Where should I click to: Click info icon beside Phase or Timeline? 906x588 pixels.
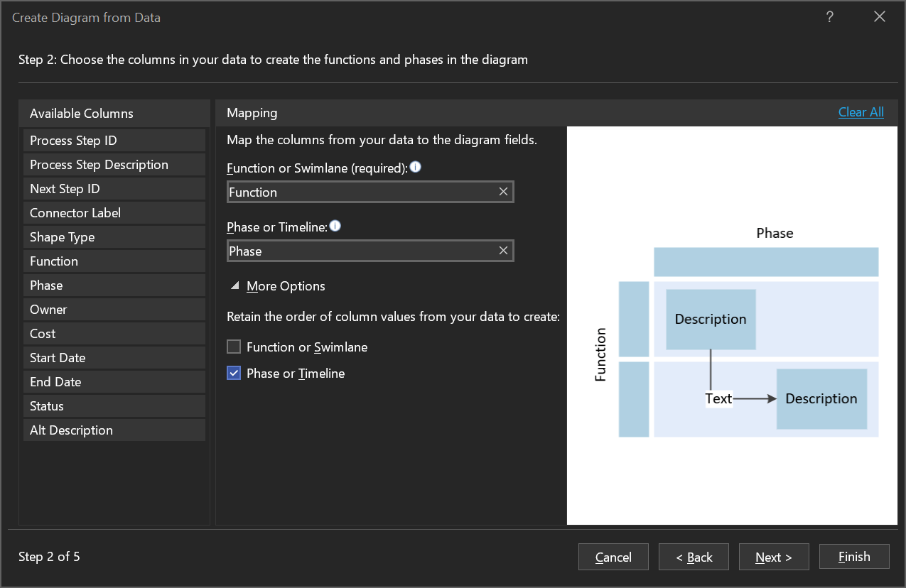click(335, 227)
